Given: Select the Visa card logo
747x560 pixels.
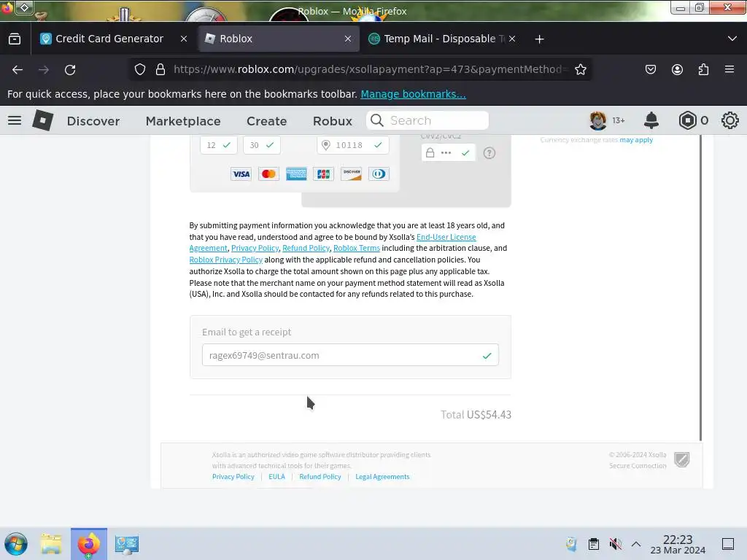Looking at the screenshot, I should 241,174.
